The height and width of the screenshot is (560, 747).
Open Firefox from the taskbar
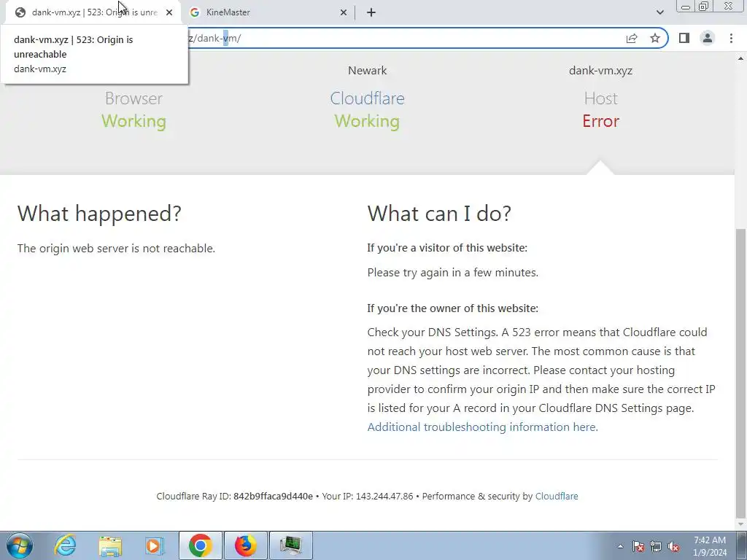245,545
